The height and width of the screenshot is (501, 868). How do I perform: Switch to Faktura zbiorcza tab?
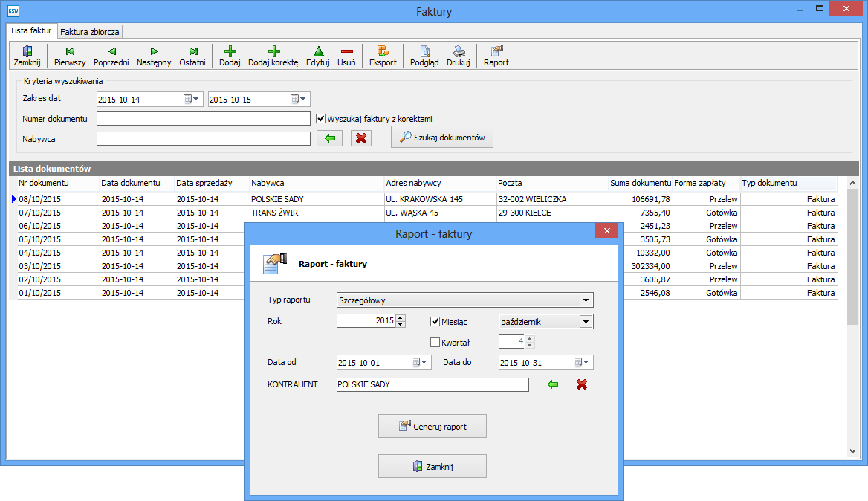[x=90, y=32]
